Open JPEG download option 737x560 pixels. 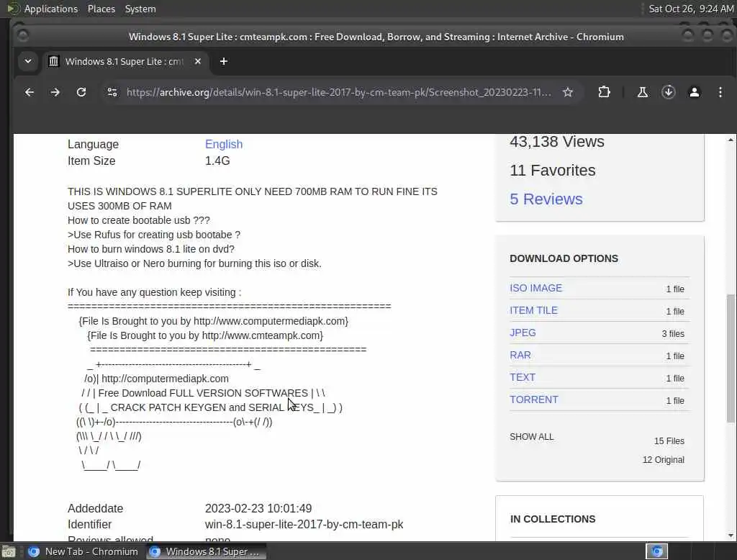[x=523, y=333]
